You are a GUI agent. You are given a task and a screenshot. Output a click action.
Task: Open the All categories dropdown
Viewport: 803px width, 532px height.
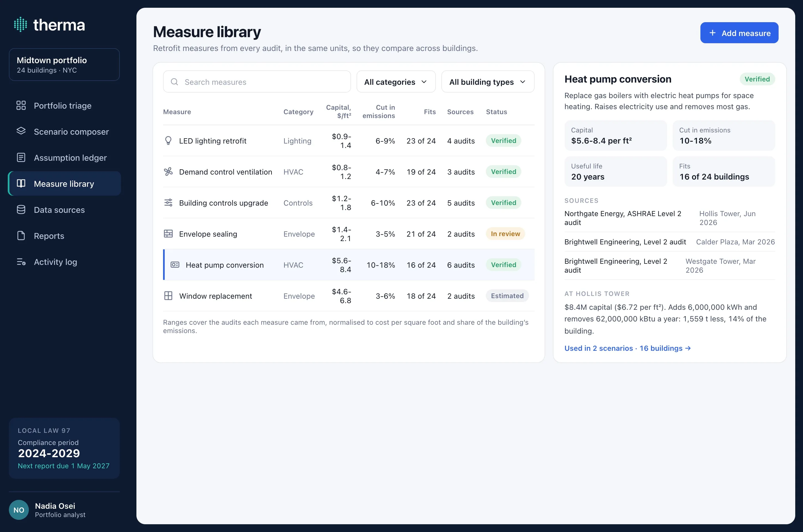(396, 81)
